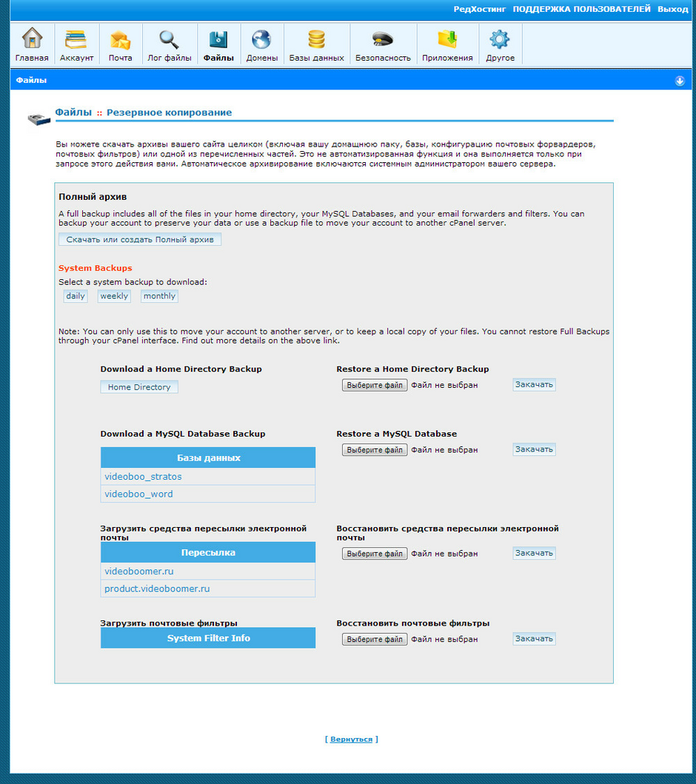Viewport: 696px width, 784px height.
Task: Download the Home Directory backup
Action: (x=139, y=387)
